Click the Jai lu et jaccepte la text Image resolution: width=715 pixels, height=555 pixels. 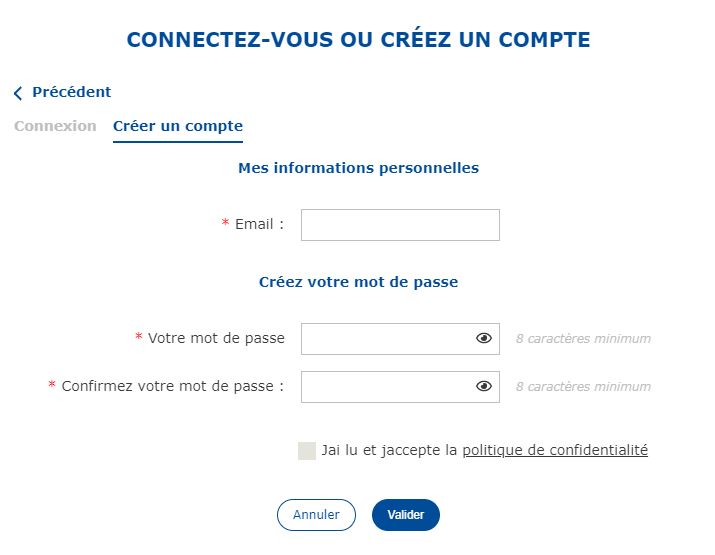pyautogui.click(x=389, y=450)
